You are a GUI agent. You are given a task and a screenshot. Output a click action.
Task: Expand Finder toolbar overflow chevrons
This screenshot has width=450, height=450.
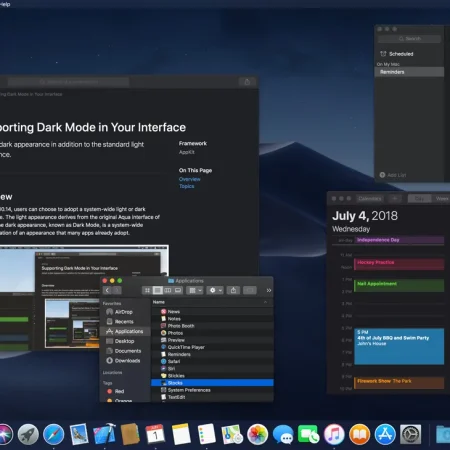(x=269, y=290)
